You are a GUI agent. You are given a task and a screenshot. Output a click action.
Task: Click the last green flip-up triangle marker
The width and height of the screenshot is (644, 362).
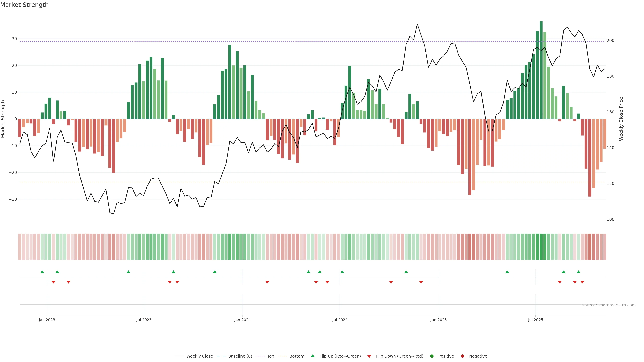[578, 272]
